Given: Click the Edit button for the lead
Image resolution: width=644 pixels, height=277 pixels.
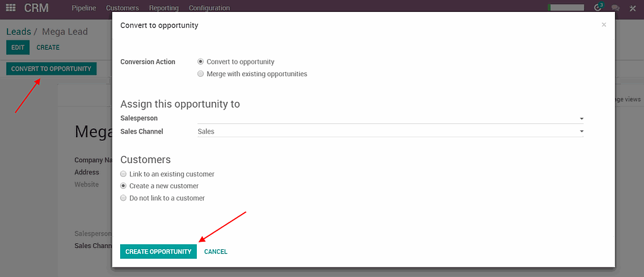Looking at the screenshot, I should pos(18,47).
